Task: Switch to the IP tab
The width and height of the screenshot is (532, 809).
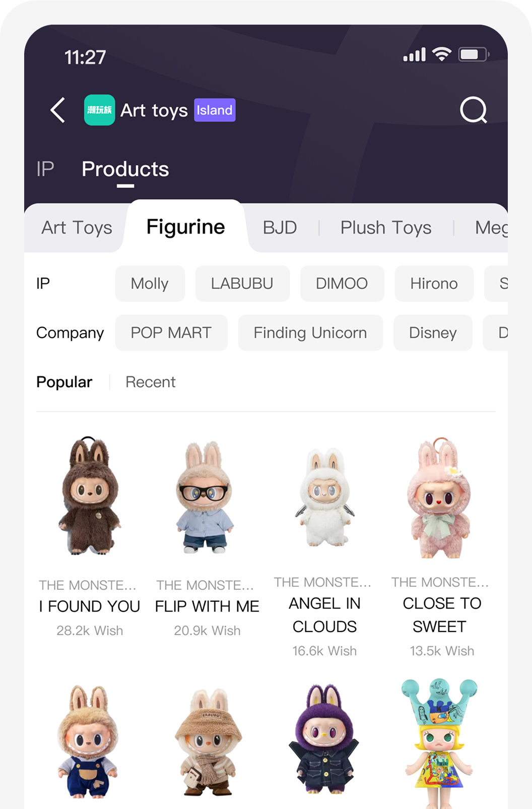Action: click(45, 169)
